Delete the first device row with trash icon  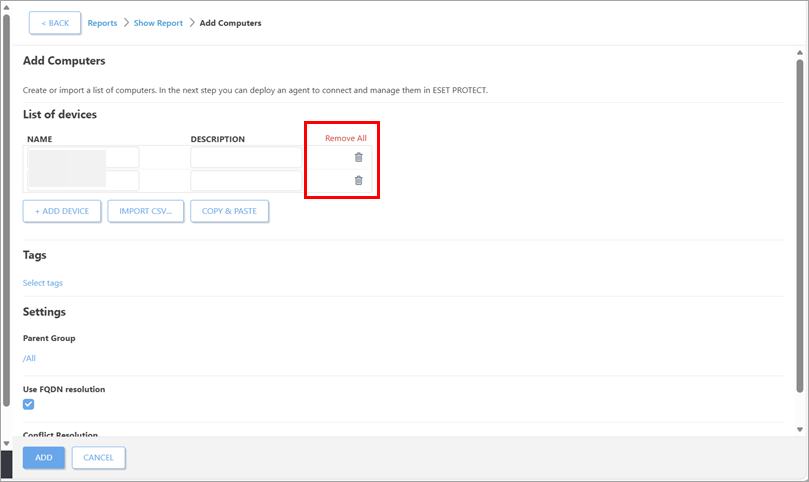coord(358,157)
